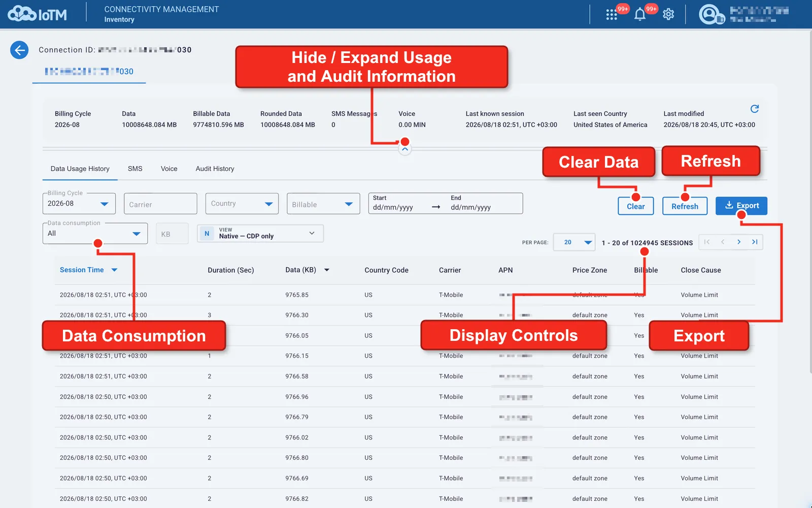This screenshot has width=812, height=508.
Task: Click the Billing Cycle value 2026-08 in summary
Action: [x=67, y=125]
